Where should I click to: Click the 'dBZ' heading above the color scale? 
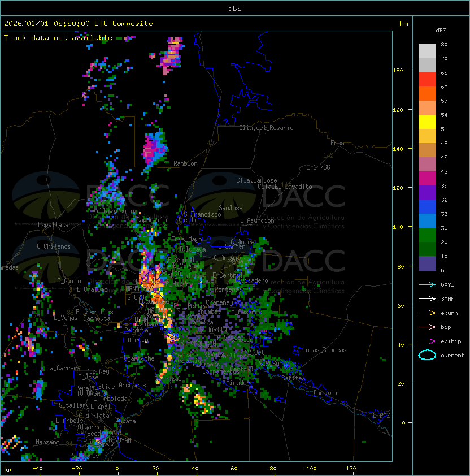(441, 31)
